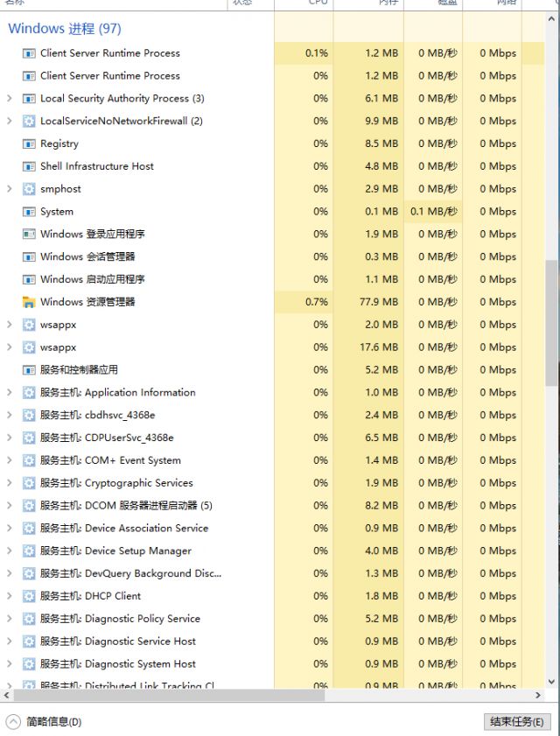The image size is (560, 736).
Task: Select the DHCP Client gear icon
Action: pos(29,597)
